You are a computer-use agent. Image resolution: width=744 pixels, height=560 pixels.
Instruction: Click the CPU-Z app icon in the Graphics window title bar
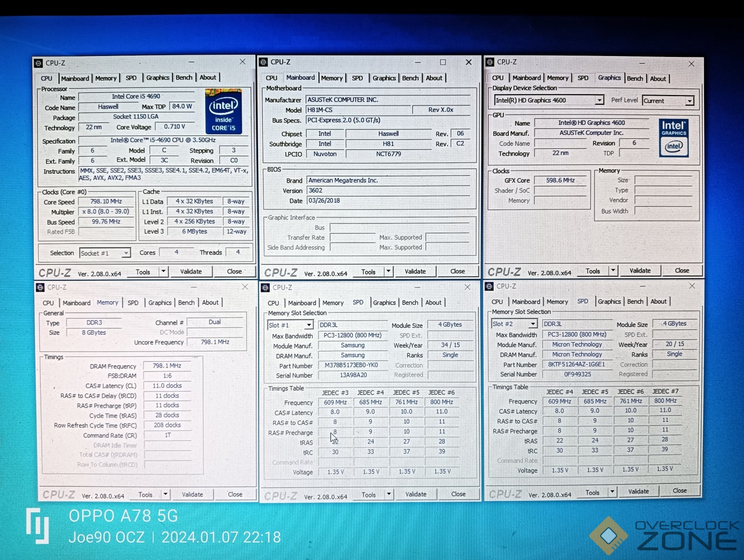coord(490,62)
